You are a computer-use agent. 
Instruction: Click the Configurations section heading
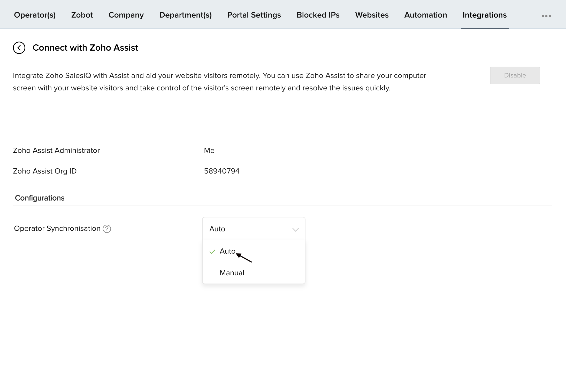tap(40, 198)
